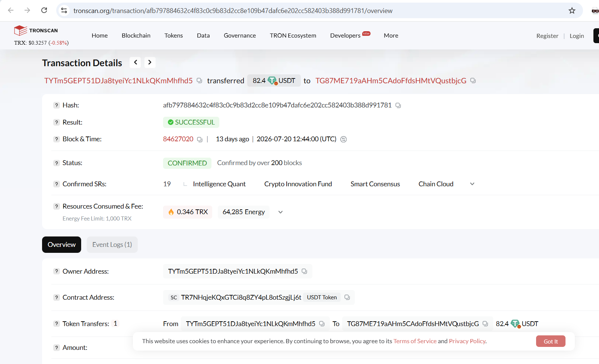Go to previous transaction arrow

(x=136, y=62)
